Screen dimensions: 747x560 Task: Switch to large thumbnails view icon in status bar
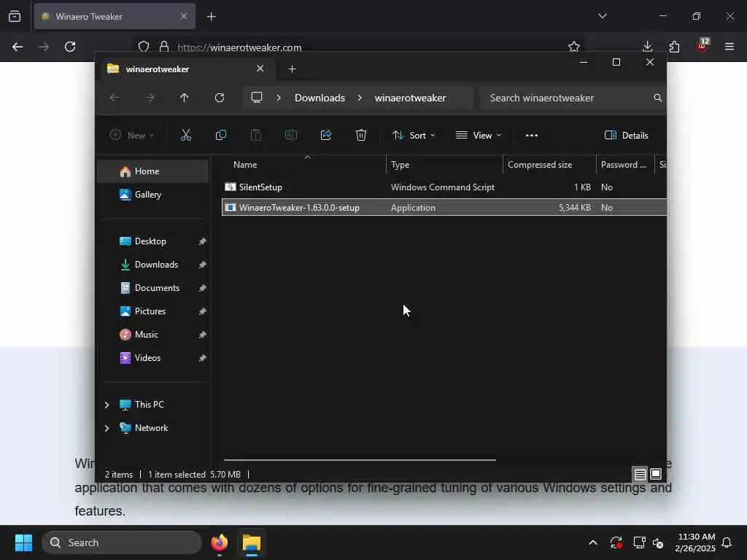pos(656,474)
